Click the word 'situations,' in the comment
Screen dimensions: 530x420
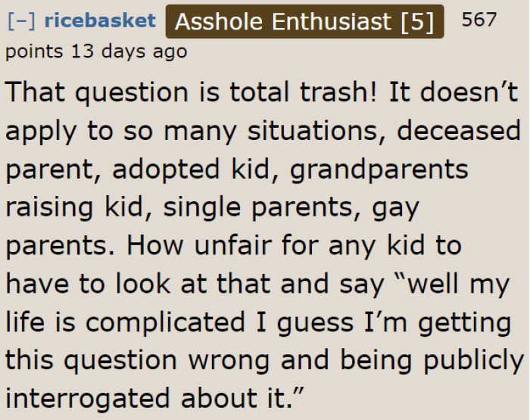coord(316,131)
